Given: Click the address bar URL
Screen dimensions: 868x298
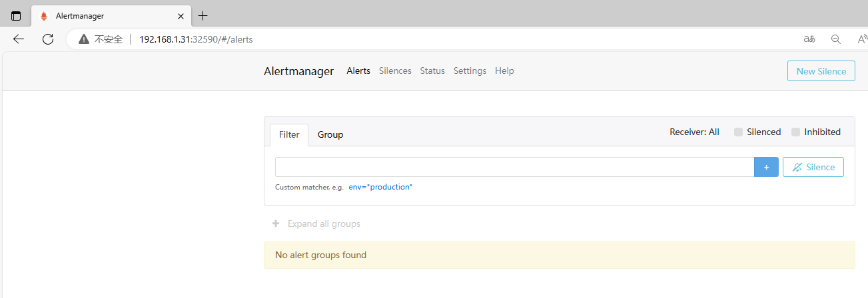Looking at the screenshot, I should (x=196, y=39).
